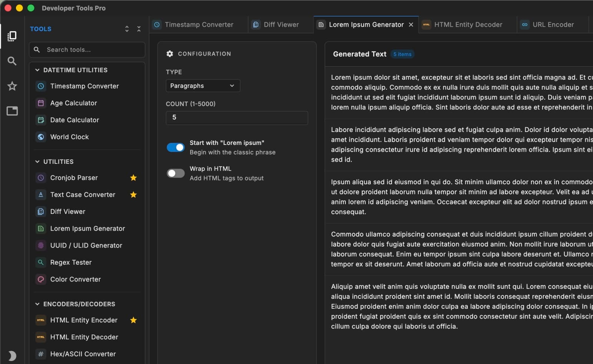This screenshot has height=364, width=593.
Task: Open HTML Entity Decoder from sidebar
Action: 87,337
